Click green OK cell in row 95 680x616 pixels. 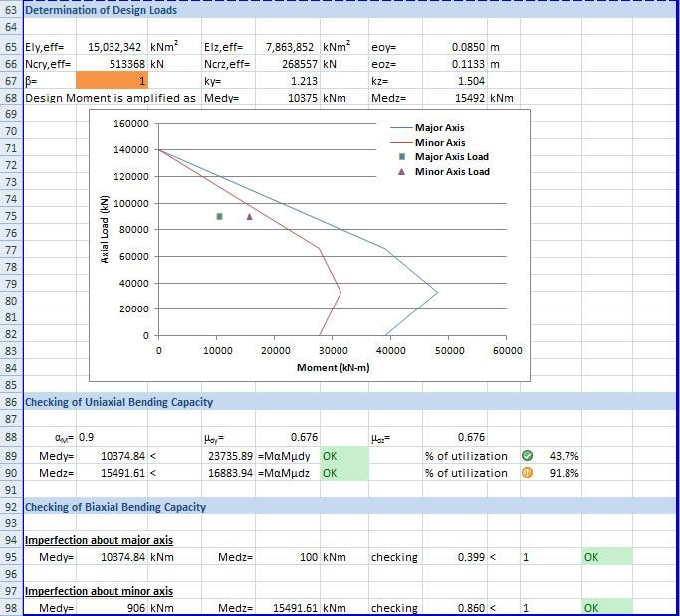click(607, 557)
